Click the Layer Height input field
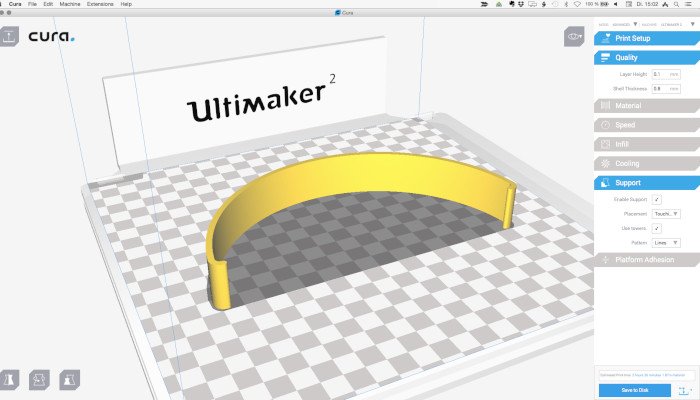 pos(666,75)
